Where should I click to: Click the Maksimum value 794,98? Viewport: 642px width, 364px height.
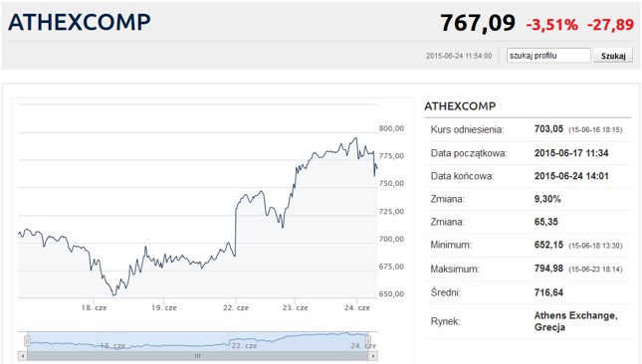[x=548, y=269]
